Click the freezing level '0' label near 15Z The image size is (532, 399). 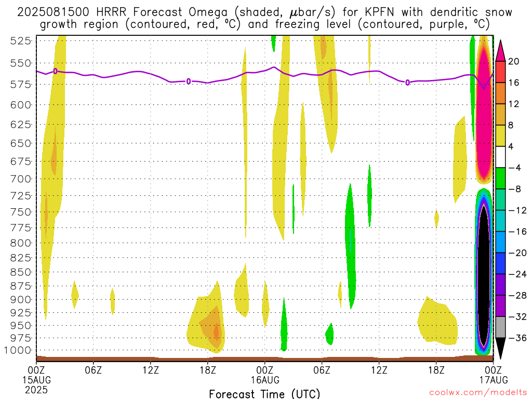click(407, 83)
